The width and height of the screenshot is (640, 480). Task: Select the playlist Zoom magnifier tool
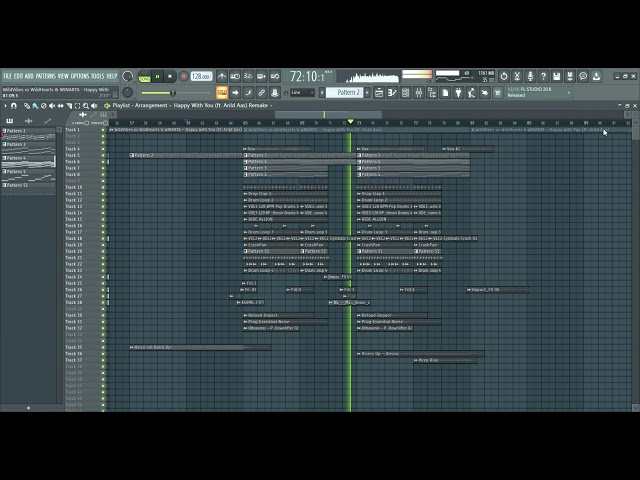point(86,106)
